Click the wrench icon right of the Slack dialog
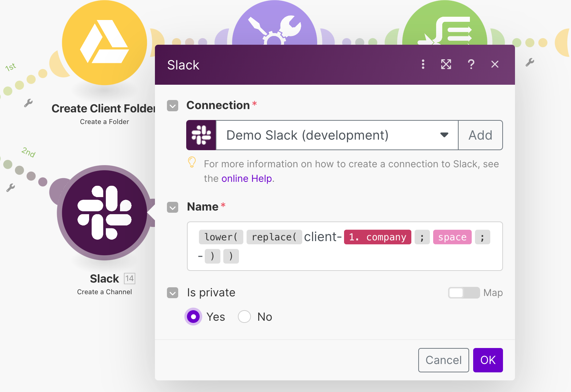Viewport: 571px width, 392px height. [x=530, y=62]
